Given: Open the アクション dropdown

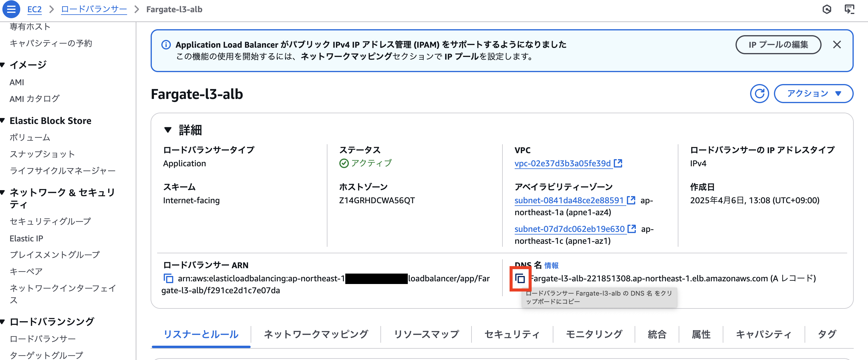Looking at the screenshot, I should point(814,94).
